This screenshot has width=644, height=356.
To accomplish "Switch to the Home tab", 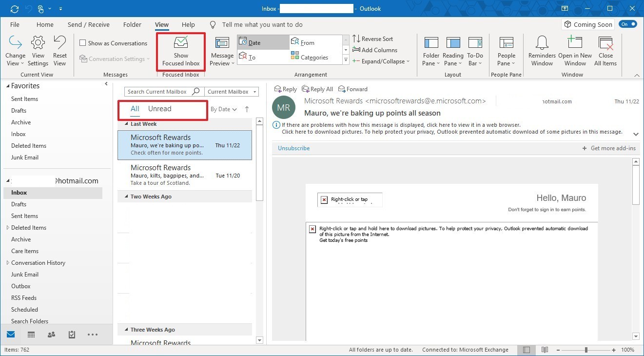I will tap(45, 24).
